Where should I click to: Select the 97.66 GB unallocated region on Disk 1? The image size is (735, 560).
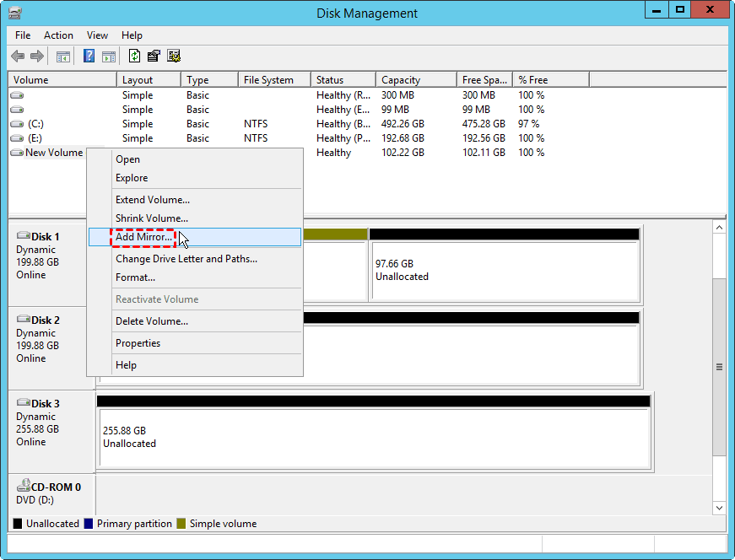pyautogui.click(x=504, y=270)
